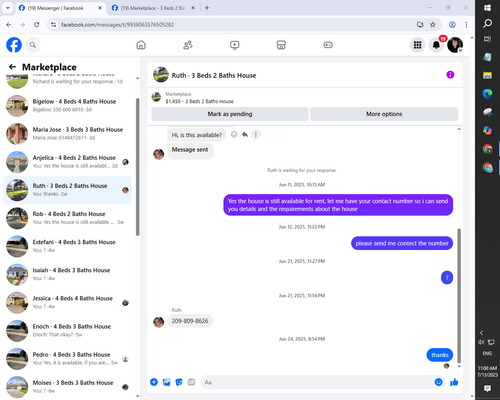
Task: Open a new browser tab
Action: pos(207,8)
